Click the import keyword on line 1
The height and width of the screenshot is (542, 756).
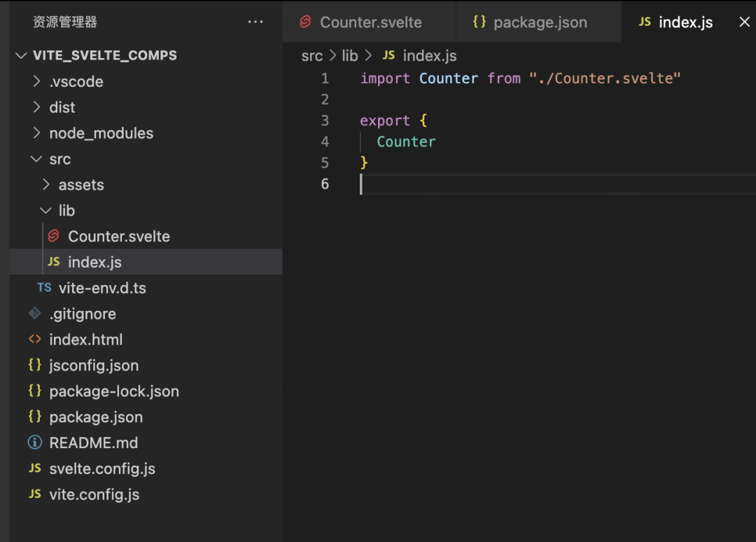coord(385,78)
